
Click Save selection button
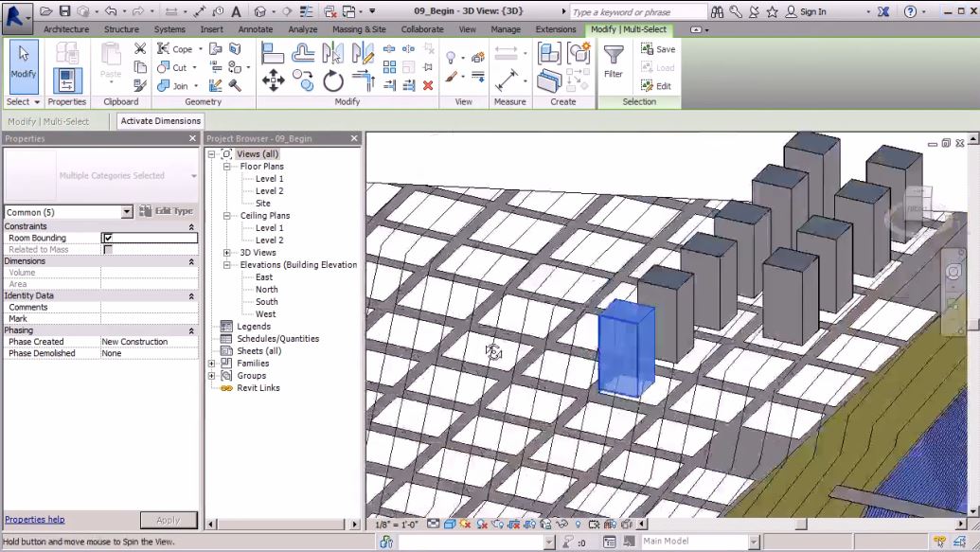[x=658, y=48]
